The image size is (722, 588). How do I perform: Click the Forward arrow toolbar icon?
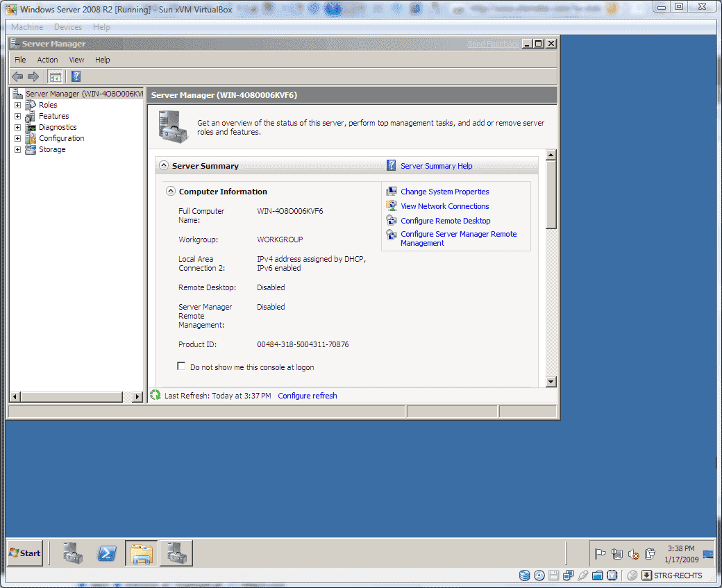[x=33, y=76]
